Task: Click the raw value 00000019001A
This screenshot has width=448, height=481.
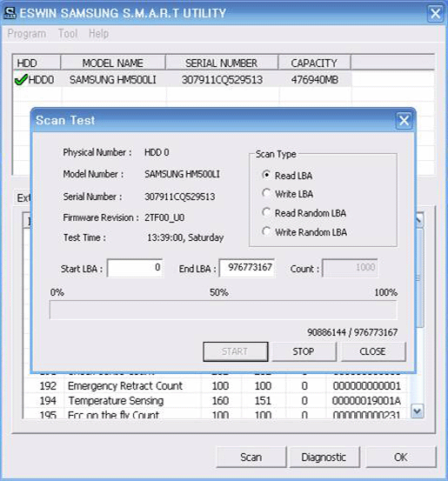Action: click(366, 401)
